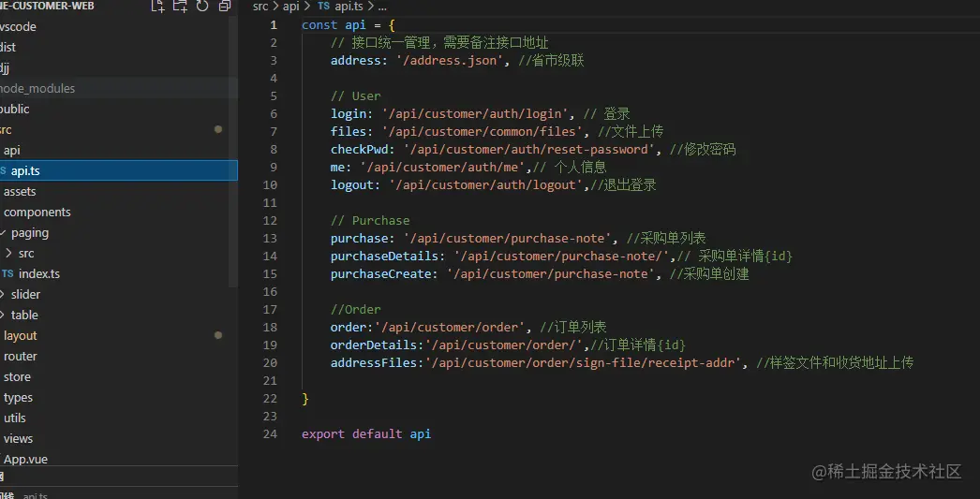The height and width of the screenshot is (499, 980).
Task: Click the '// Purchase' comment
Action: (370, 220)
